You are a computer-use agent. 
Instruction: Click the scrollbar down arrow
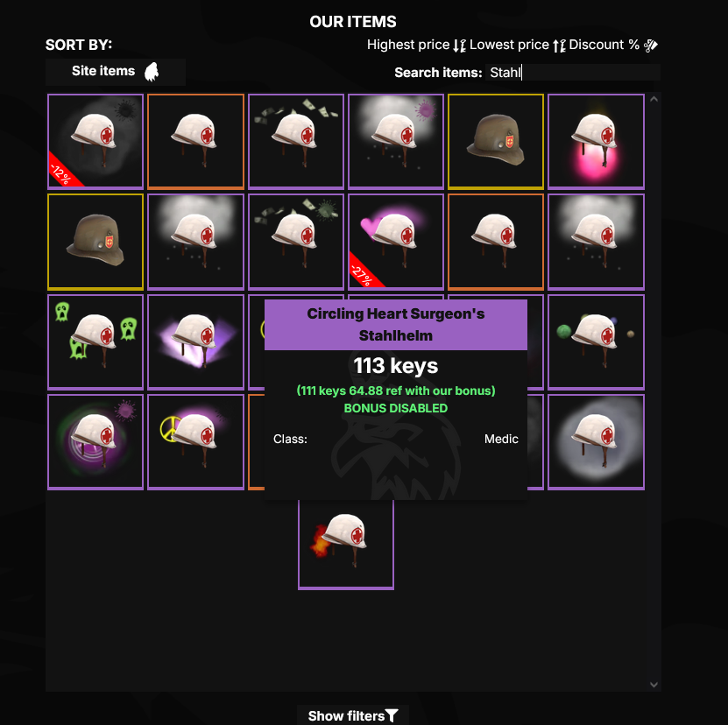[x=654, y=684]
